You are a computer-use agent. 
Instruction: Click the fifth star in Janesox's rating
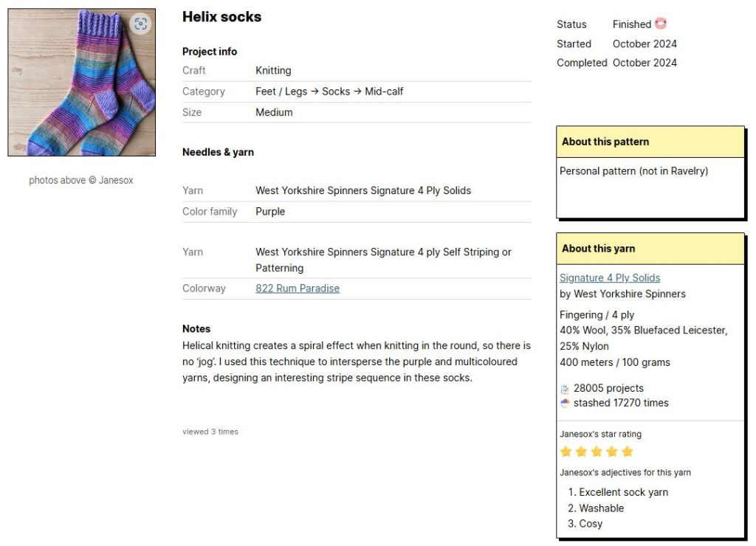click(628, 452)
